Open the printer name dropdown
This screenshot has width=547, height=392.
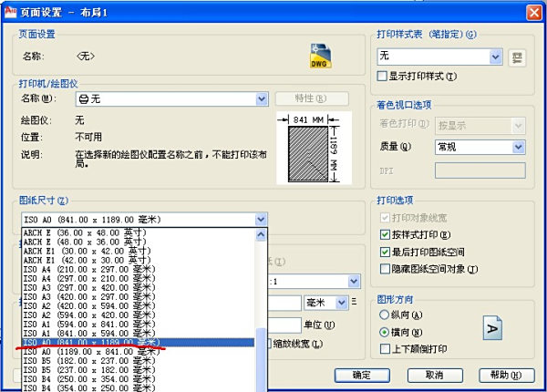pyautogui.click(x=262, y=99)
